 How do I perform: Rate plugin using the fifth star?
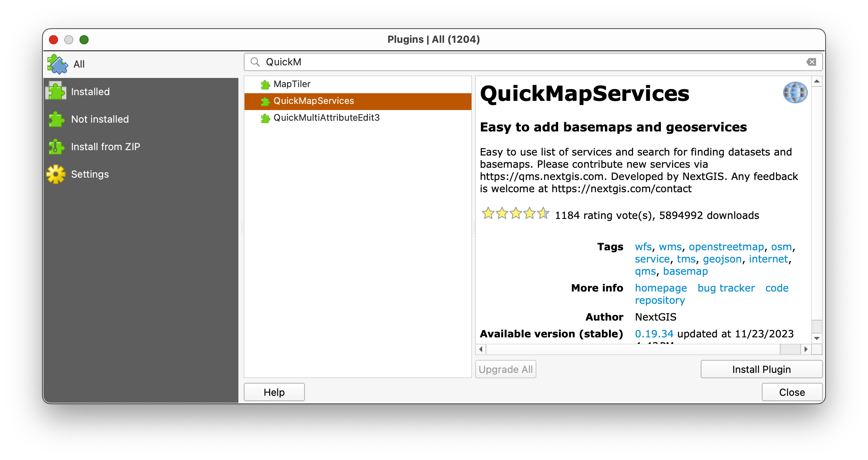(x=543, y=213)
